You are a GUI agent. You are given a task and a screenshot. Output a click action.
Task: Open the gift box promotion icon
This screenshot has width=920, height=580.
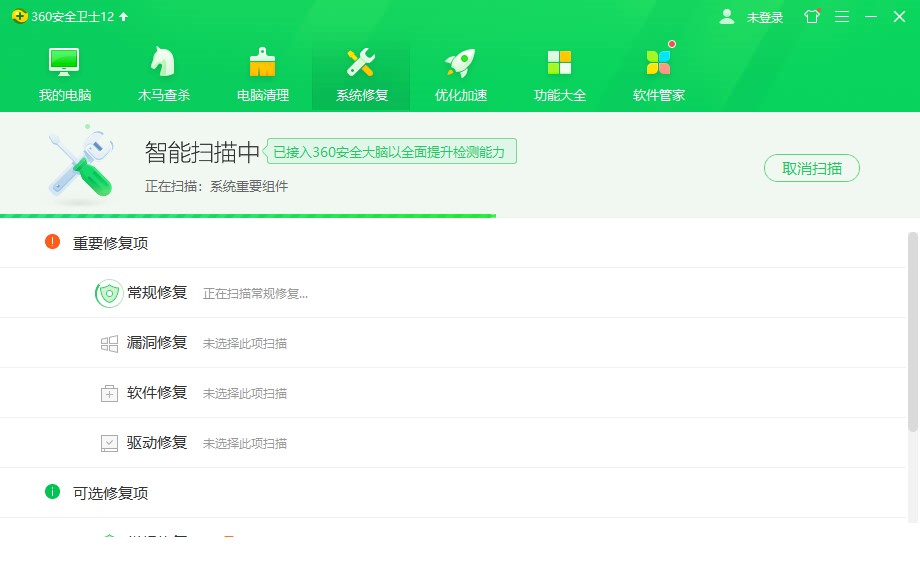pos(811,17)
